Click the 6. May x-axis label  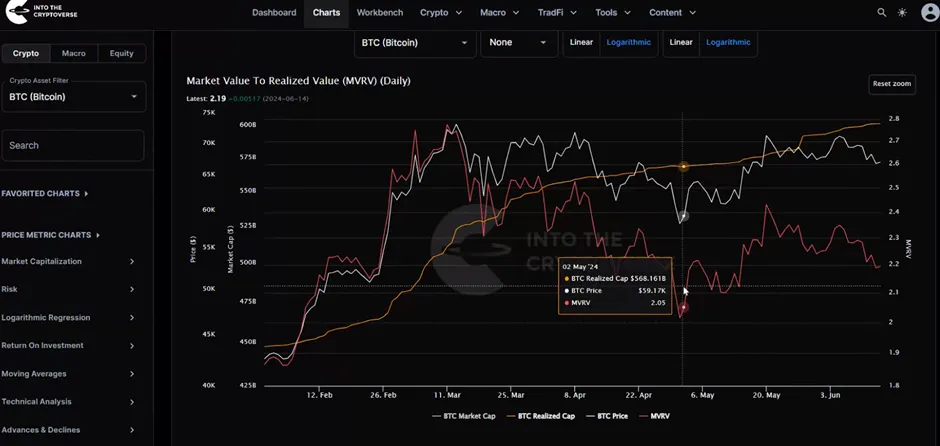(x=703, y=396)
